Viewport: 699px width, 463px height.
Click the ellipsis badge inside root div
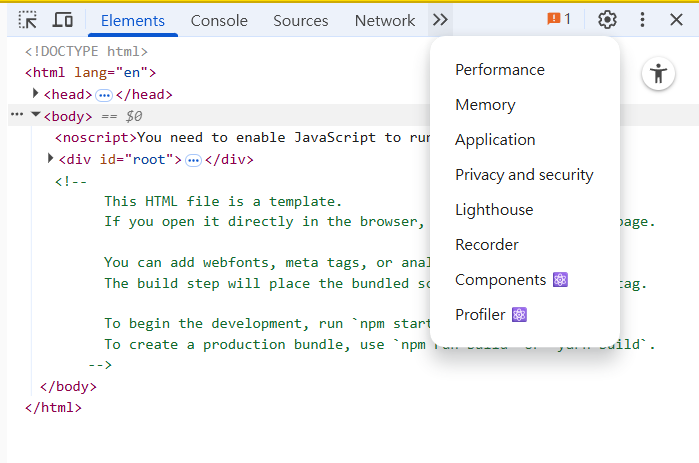(193, 160)
